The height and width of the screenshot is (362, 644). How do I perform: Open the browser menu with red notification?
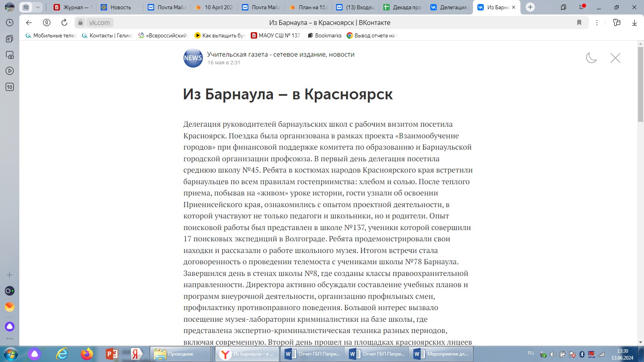click(582, 7)
